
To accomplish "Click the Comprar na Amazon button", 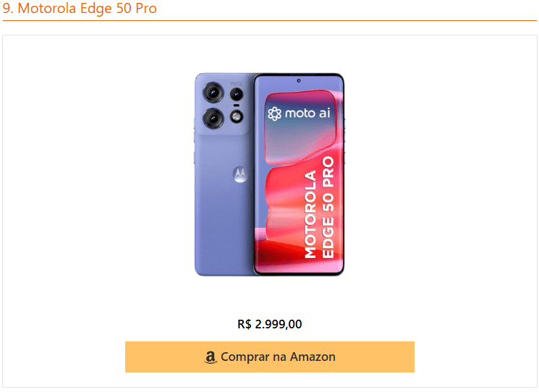I will point(269,357).
